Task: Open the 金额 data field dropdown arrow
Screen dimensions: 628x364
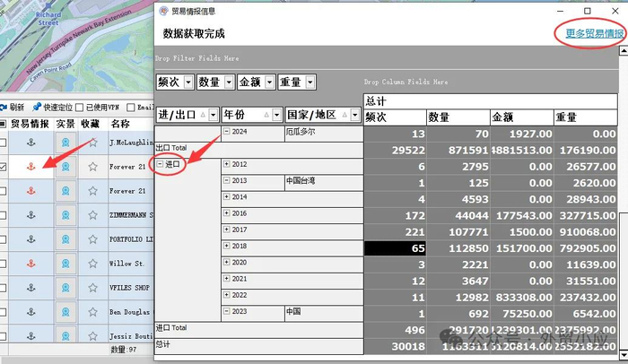Action: (269, 82)
